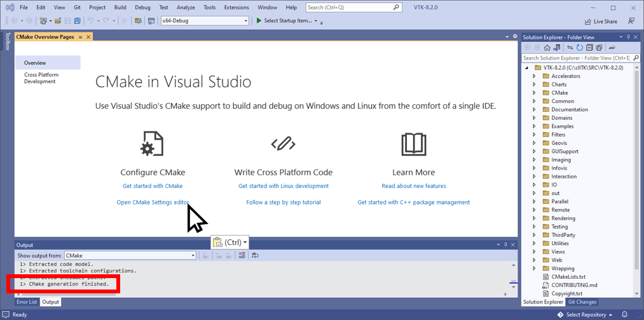
Task: Select the Overview page in sidebar
Action: pyautogui.click(x=48, y=63)
